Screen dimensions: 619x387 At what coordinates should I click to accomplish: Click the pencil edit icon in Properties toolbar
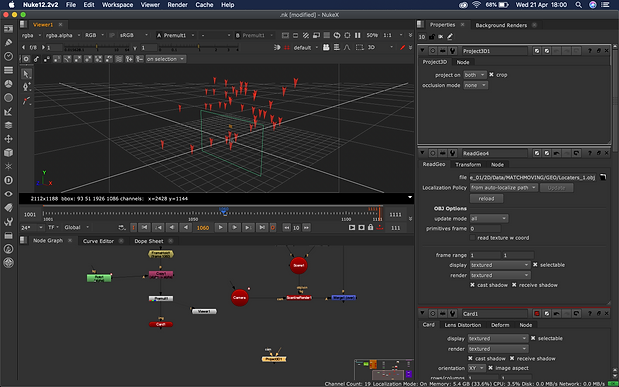click(x=450, y=37)
